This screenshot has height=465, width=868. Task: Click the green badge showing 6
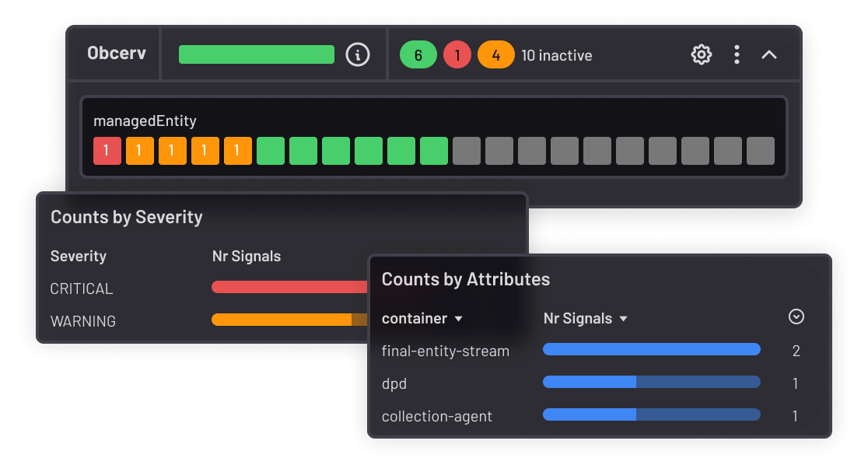tap(418, 55)
